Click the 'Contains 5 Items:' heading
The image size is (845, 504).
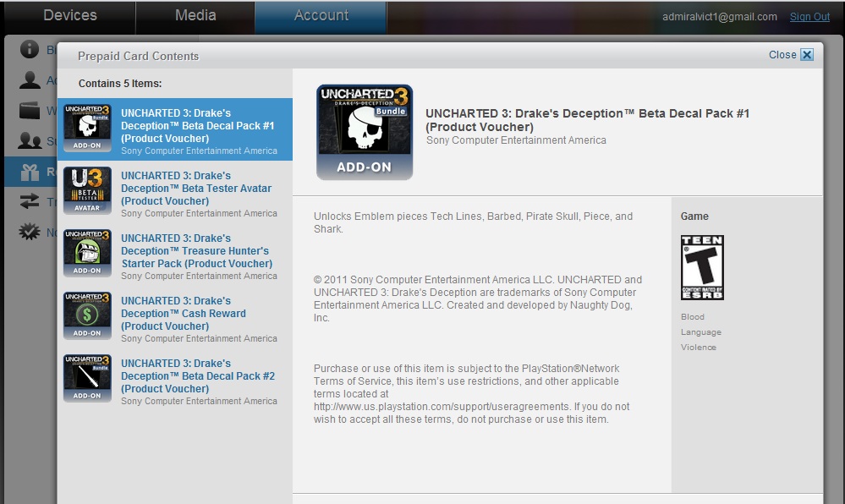pyautogui.click(x=120, y=84)
